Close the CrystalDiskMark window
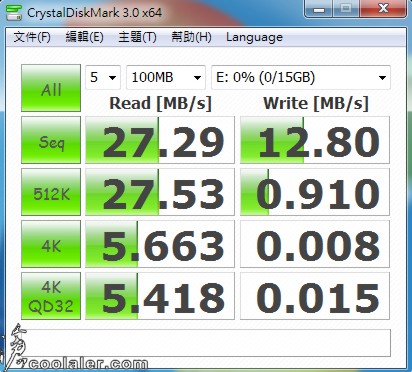Image resolution: width=412 pixels, height=372 pixels. tap(383, 9)
